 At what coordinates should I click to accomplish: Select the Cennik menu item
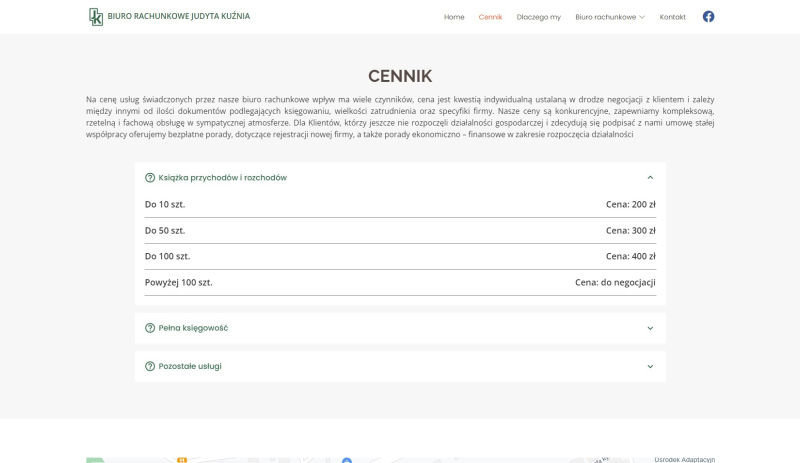490,17
